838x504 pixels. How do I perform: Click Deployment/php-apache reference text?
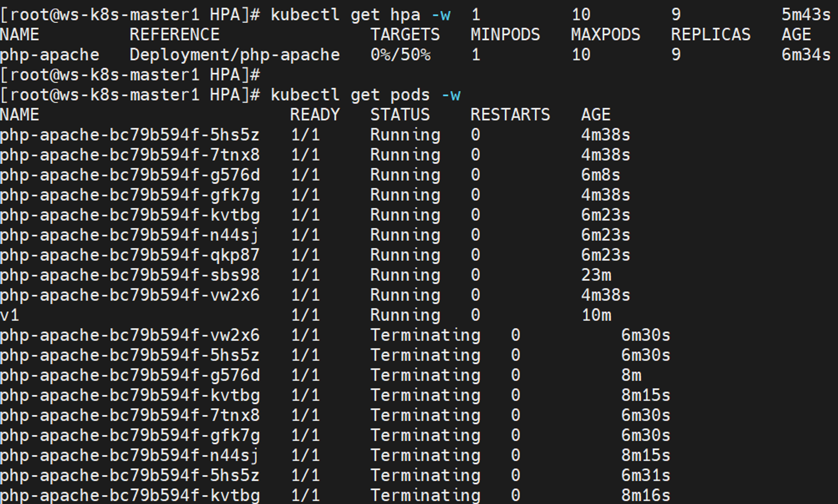(x=234, y=55)
